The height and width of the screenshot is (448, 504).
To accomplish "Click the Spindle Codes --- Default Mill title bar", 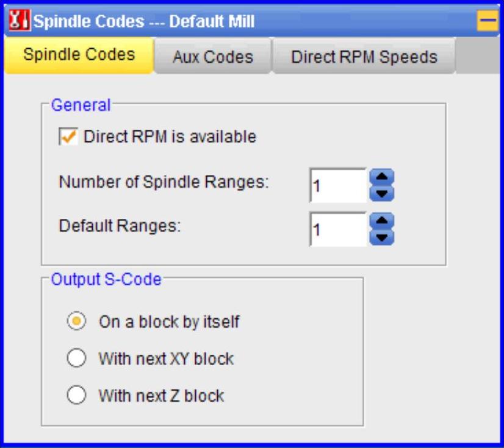I will pyautogui.click(x=244, y=22).
